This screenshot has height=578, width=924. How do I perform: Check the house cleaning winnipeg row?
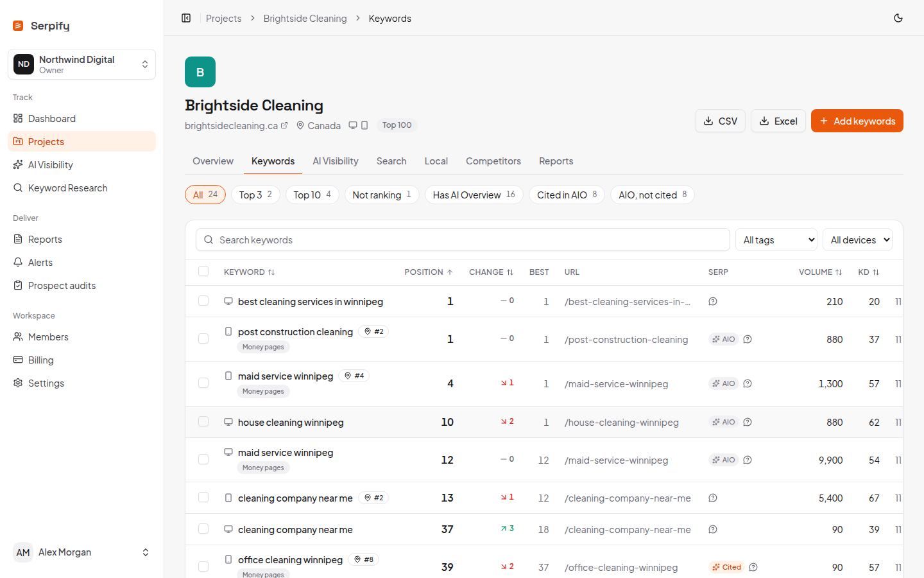click(x=203, y=421)
